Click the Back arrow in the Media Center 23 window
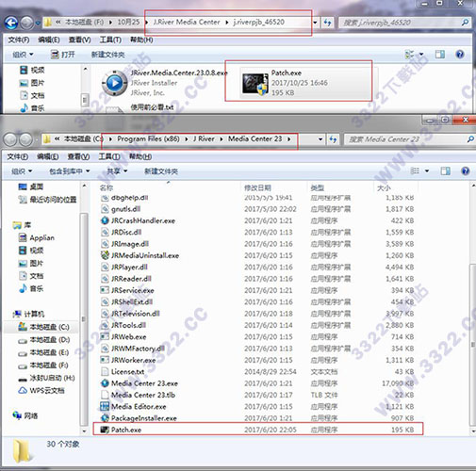The width and height of the screenshot is (476, 471). (x=10, y=139)
